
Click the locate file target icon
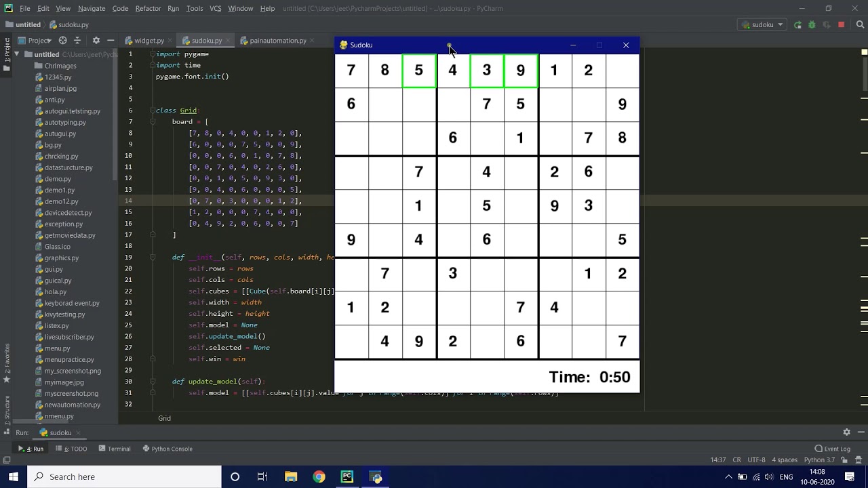click(x=62, y=41)
